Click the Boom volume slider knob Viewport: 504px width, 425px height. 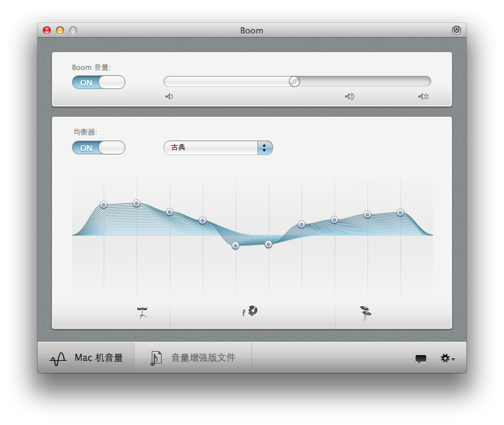(x=294, y=82)
